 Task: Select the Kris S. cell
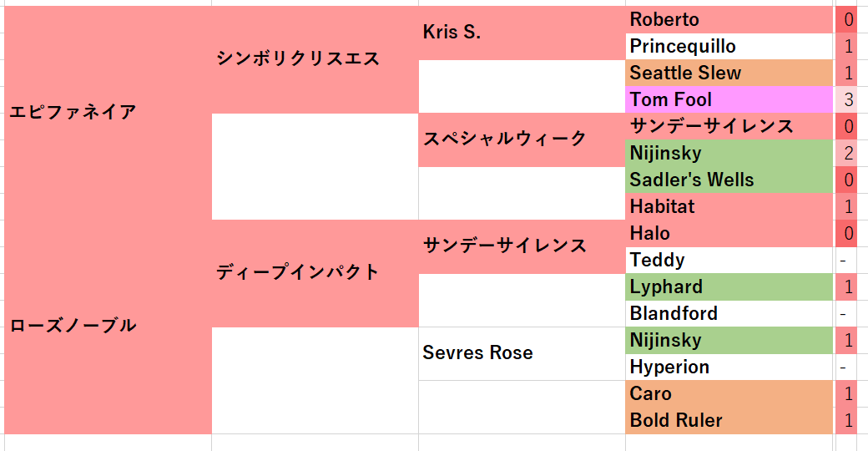(522, 33)
